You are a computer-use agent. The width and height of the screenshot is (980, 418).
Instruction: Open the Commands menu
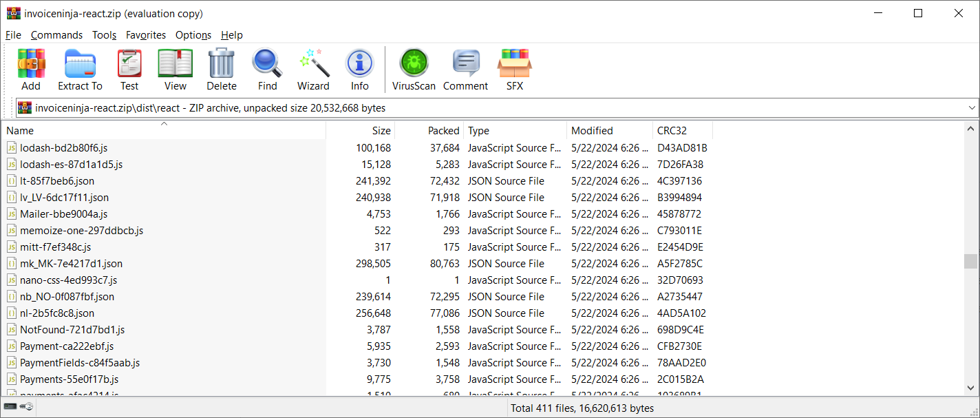pos(56,35)
